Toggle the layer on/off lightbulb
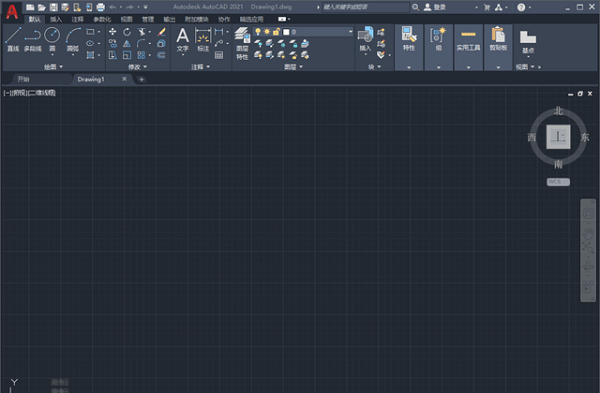The image size is (600, 393). (258, 31)
